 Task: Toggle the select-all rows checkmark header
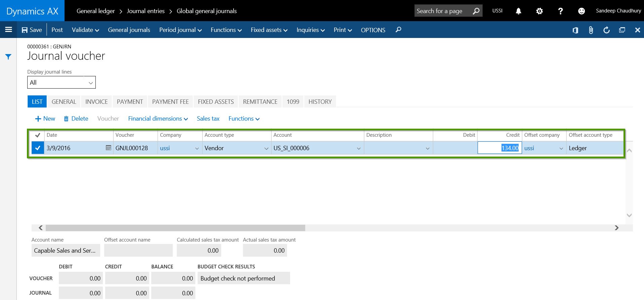pyautogui.click(x=38, y=135)
